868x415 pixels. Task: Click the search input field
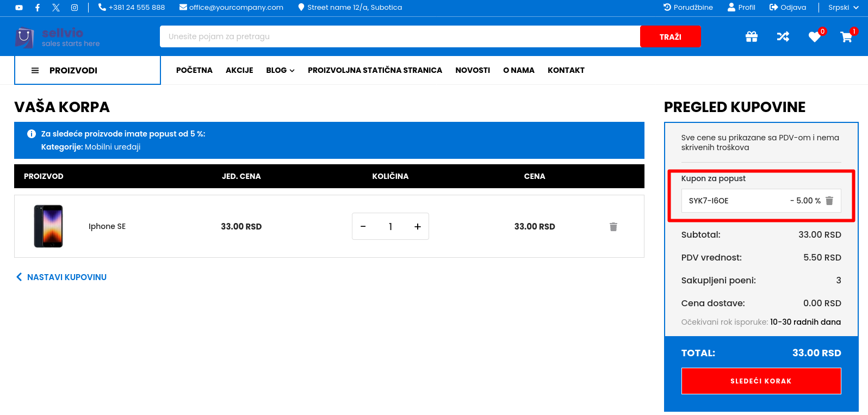point(400,36)
